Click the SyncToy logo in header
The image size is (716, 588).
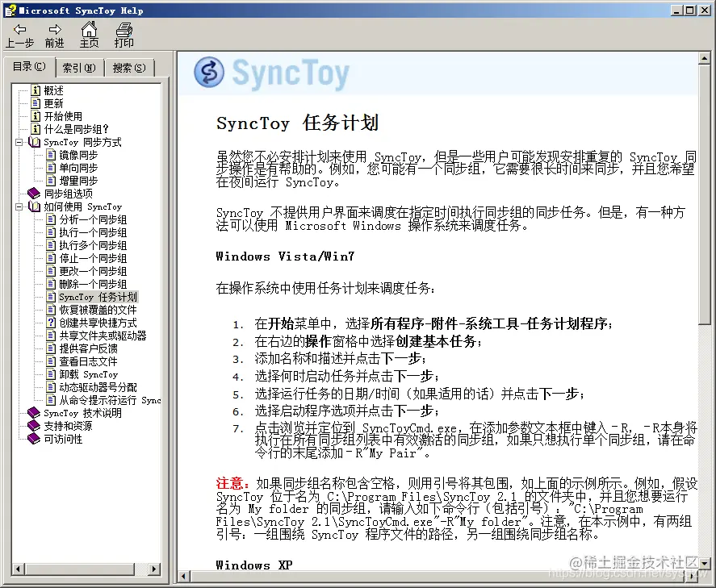(272, 73)
